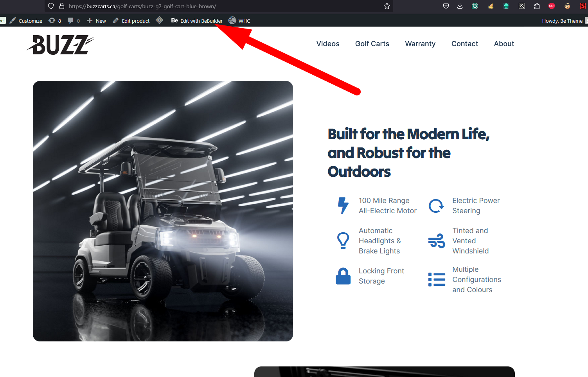Screen dimensions: 588x377
Task: Open the Golf Carts nav link
Action: point(372,44)
